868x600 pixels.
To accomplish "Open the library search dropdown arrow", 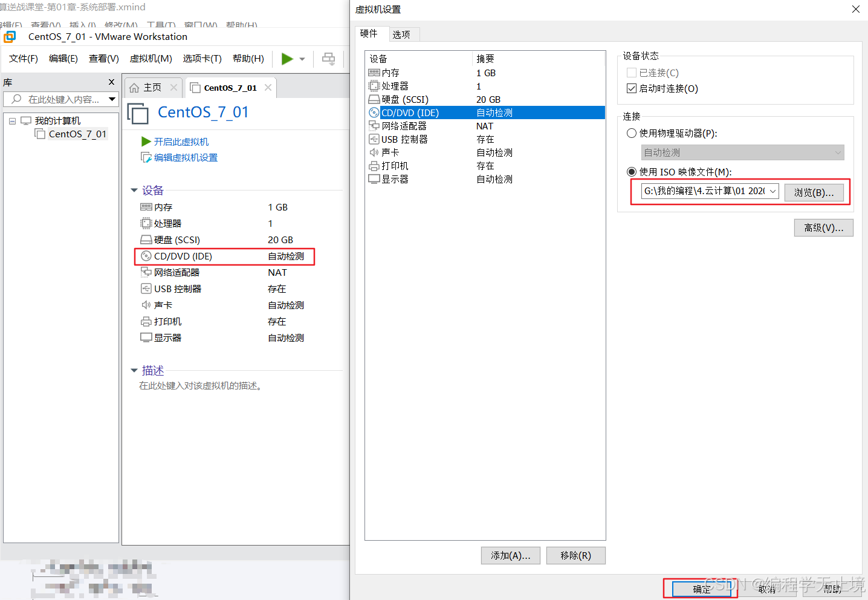I will (112, 99).
